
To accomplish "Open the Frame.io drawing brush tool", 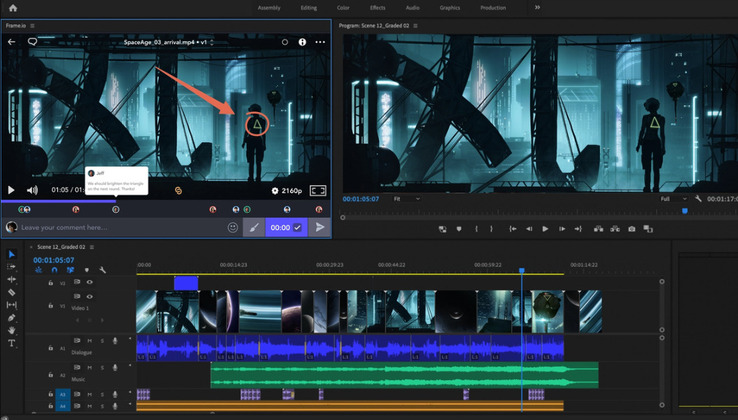I will click(253, 227).
